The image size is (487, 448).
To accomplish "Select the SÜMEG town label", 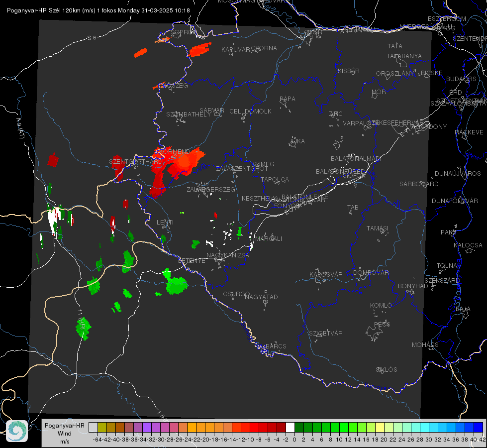I will click(263, 164).
